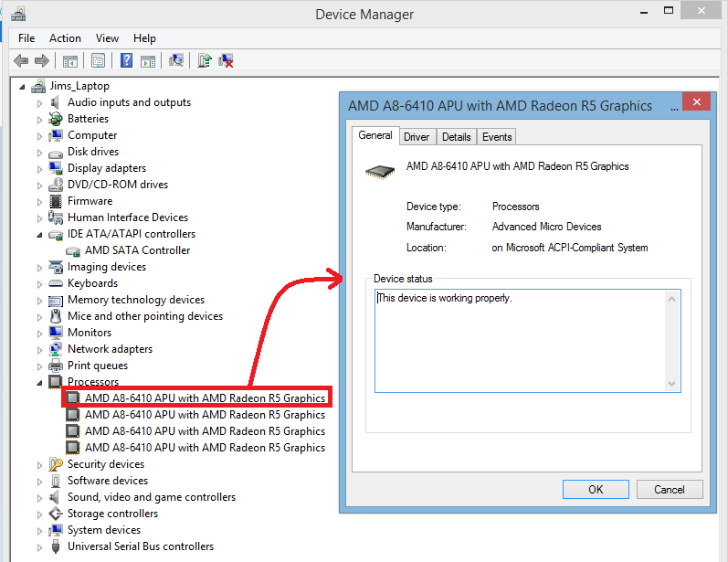
Task: Click the Device status text box
Action: click(527, 341)
